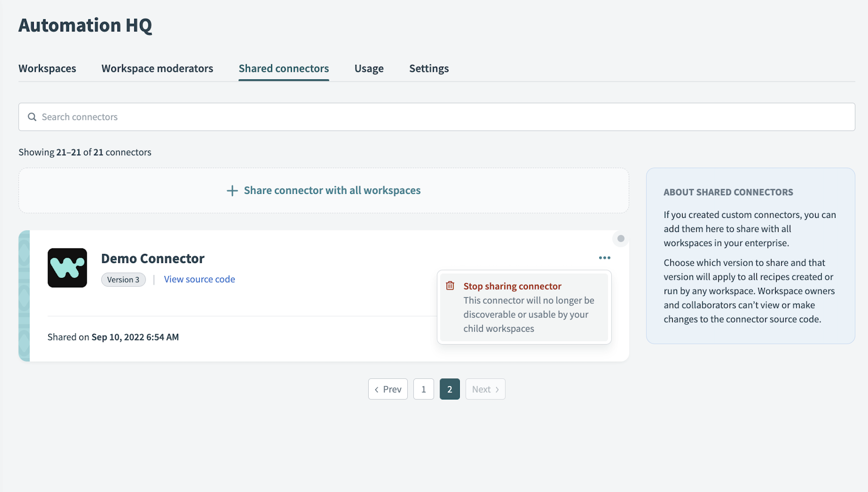The image size is (868, 492).
Task: Go to the previous page with Prev
Action: (x=388, y=389)
